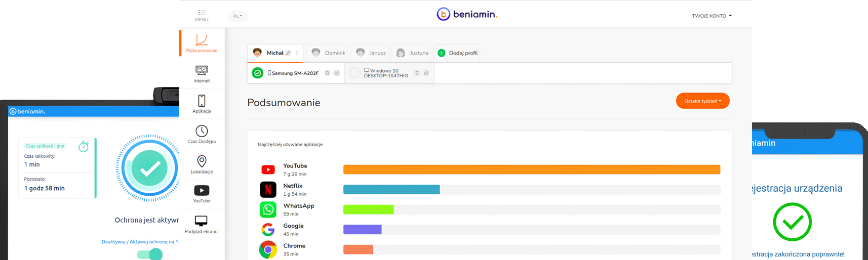This screenshot has height=260, width=868.
Task: Open the YouTube sidebar icon
Action: 202,191
